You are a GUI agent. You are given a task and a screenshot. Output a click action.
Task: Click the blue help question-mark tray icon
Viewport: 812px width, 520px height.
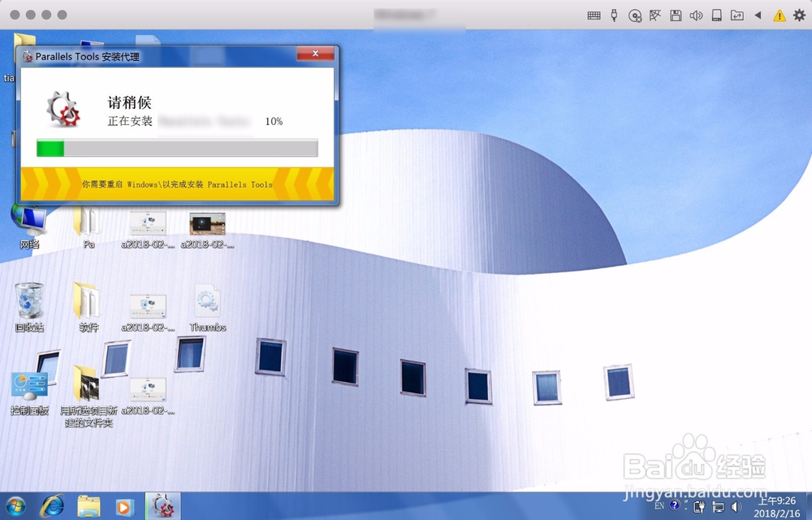click(x=674, y=505)
